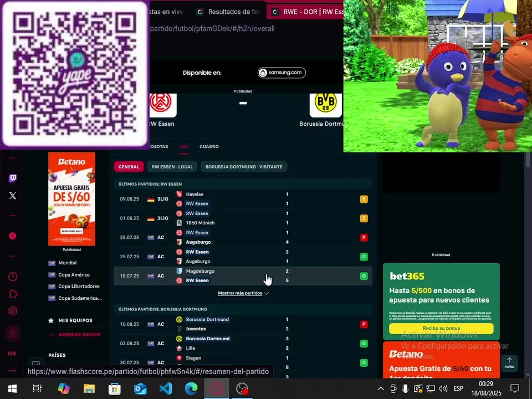
Task: Open the Settings gear icon in the sidebar
Action: tap(13, 311)
